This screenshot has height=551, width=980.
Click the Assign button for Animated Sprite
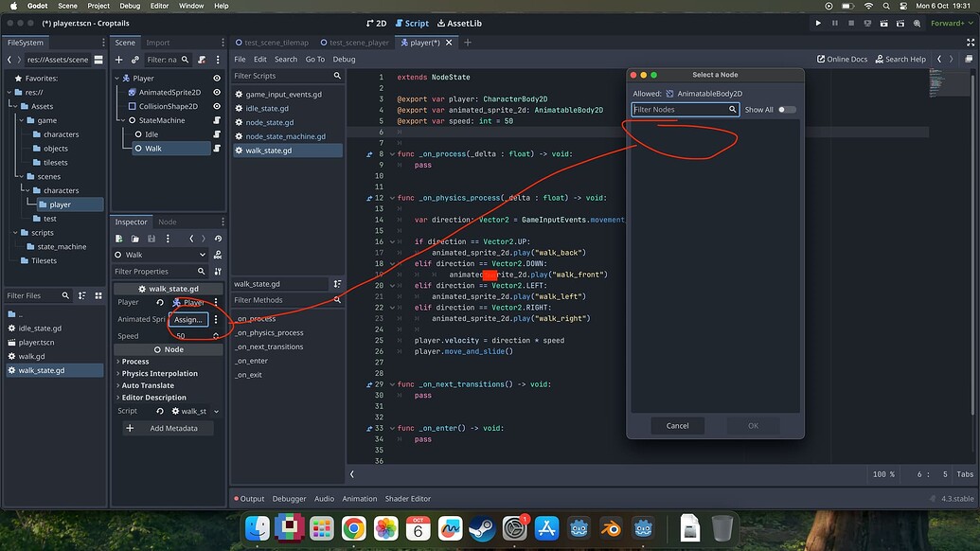pyautogui.click(x=187, y=319)
